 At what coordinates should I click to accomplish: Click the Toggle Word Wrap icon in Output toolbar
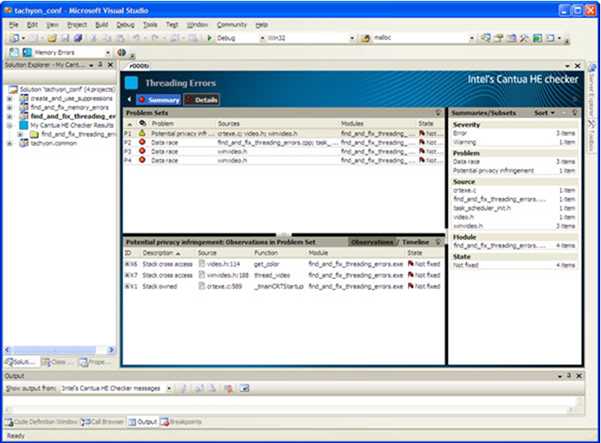244,388
